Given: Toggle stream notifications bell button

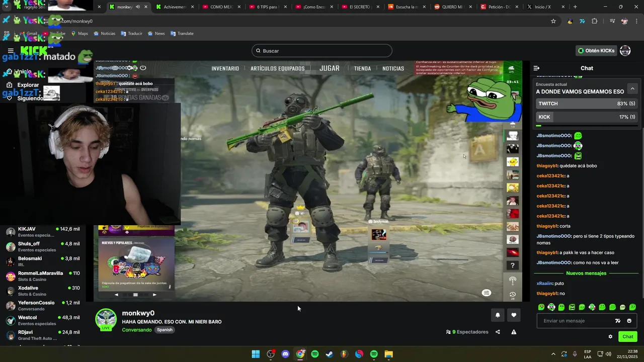Looking at the screenshot, I should click(498, 315).
